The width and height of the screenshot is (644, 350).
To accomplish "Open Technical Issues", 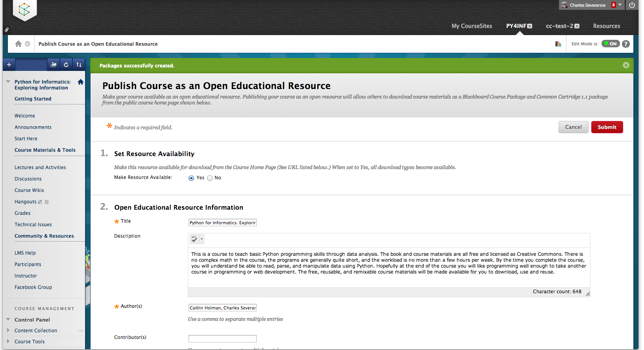I will [33, 225].
